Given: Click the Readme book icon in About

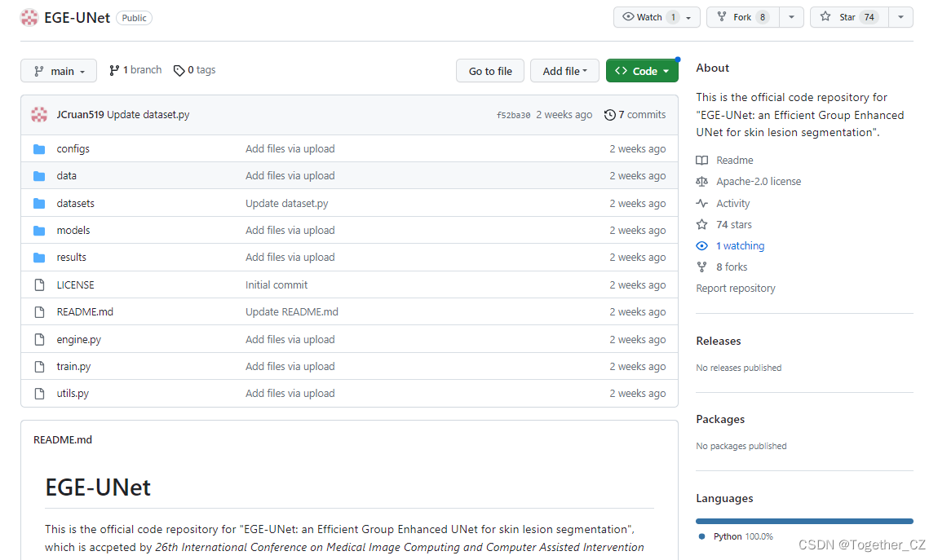Looking at the screenshot, I should [x=702, y=161].
